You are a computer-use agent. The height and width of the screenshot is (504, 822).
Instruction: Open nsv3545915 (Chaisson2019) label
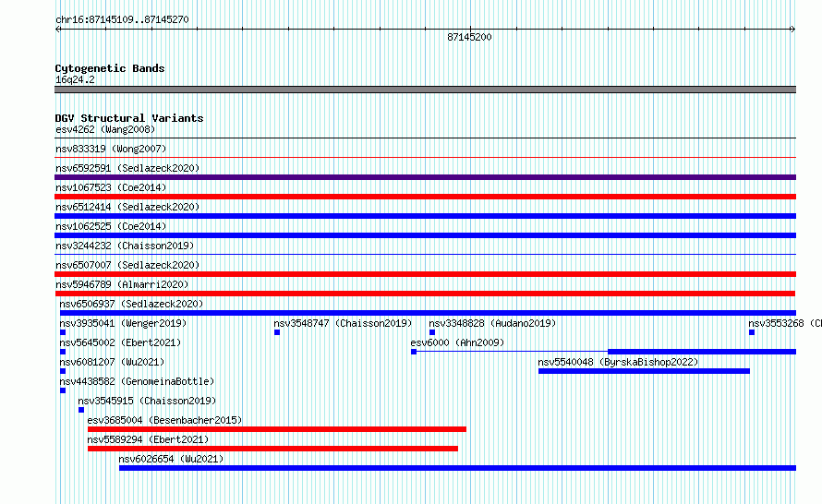pyautogui.click(x=147, y=401)
